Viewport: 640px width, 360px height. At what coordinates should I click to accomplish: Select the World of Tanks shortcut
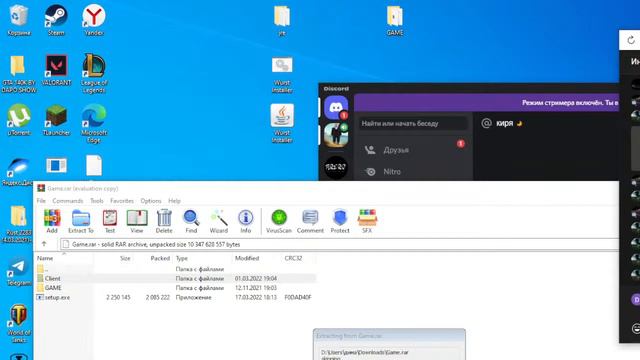[19, 323]
